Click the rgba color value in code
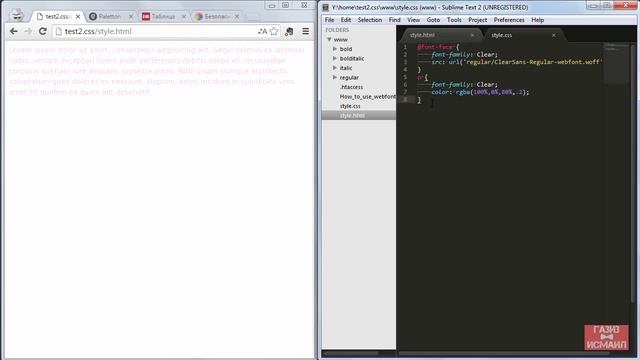The height and width of the screenshot is (360, 640). coord(492,92)
